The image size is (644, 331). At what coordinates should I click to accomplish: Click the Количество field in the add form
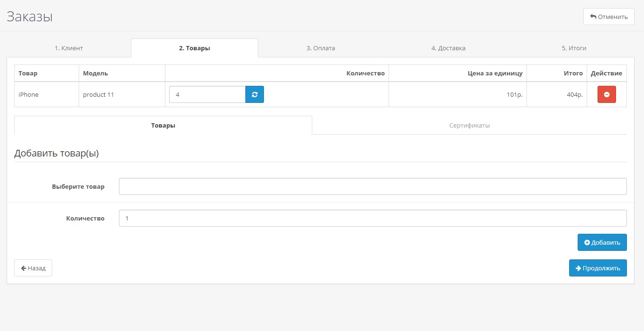click(372, 218)
